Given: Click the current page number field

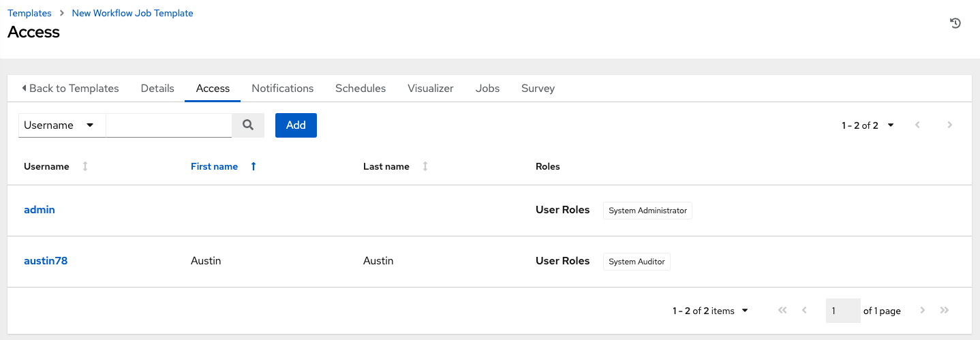Looking at the screenshot, I should coord(842,311).
